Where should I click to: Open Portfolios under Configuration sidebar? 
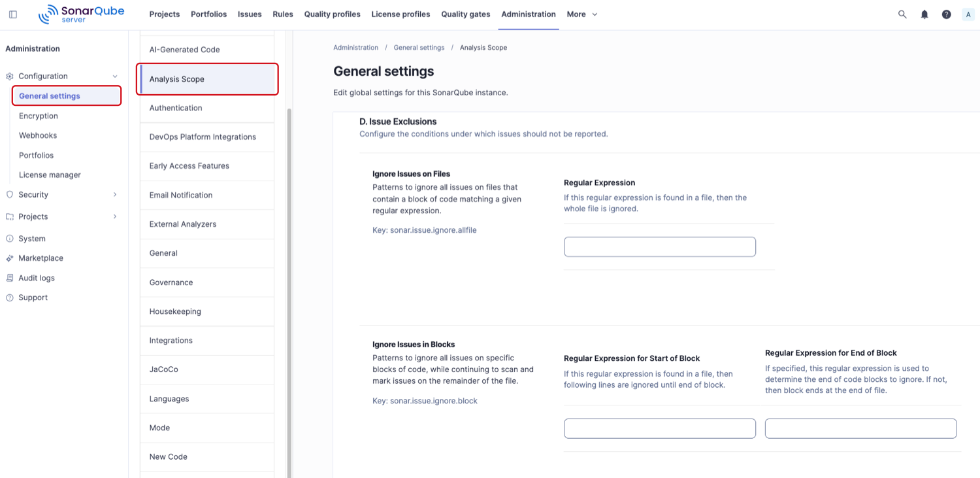(36, 156)
